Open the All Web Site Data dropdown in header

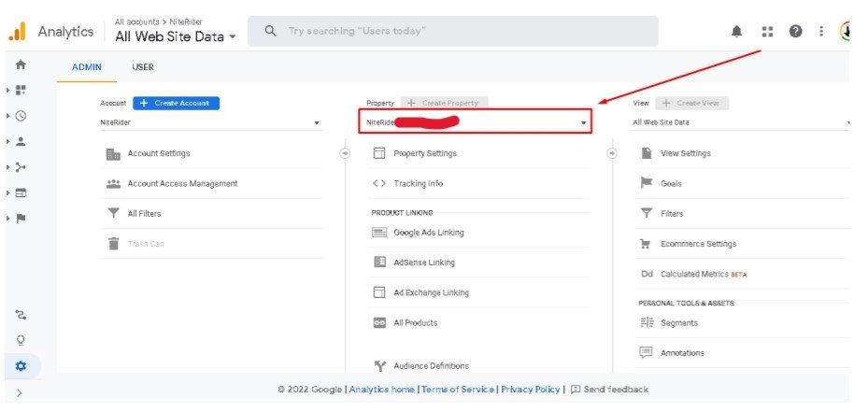(x=176, y=37)
